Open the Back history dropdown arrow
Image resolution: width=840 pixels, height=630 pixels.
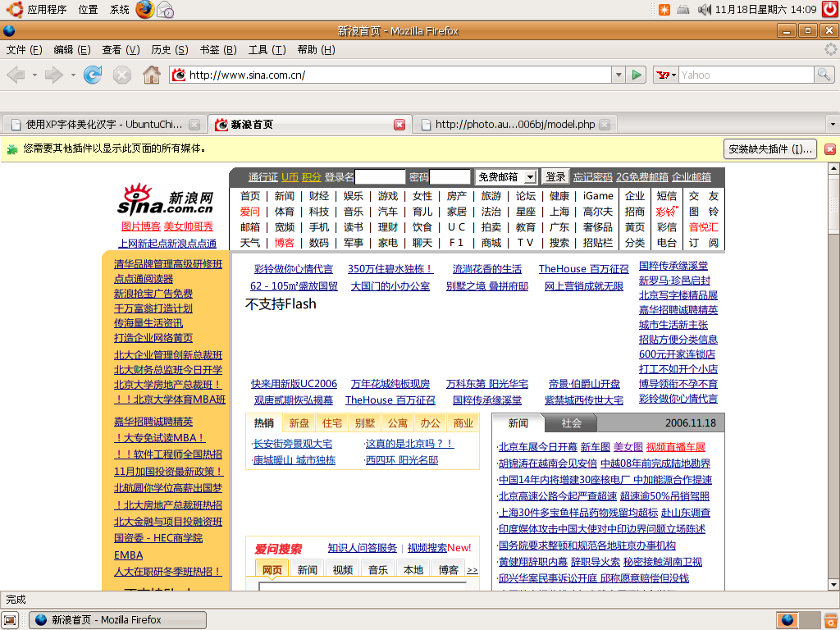tap(34, 75)
